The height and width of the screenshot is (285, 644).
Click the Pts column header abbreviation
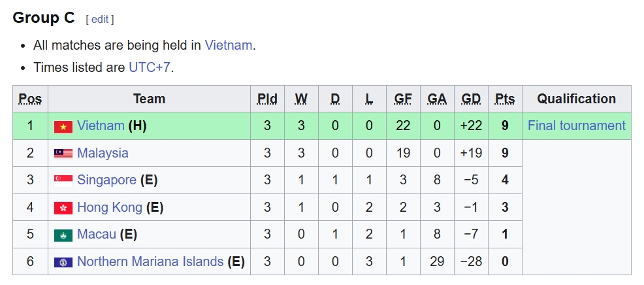[505, 99]
